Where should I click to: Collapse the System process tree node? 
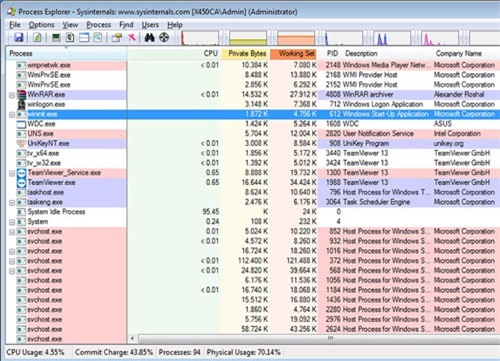pyautogui.click(x=12, y=222)
